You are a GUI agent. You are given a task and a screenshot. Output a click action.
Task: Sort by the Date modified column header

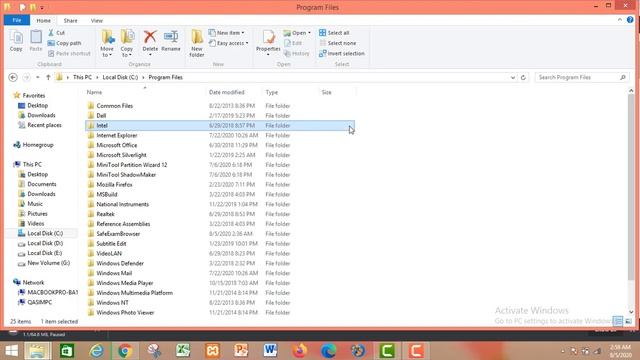pyautogui.click(x=227, y=93)
